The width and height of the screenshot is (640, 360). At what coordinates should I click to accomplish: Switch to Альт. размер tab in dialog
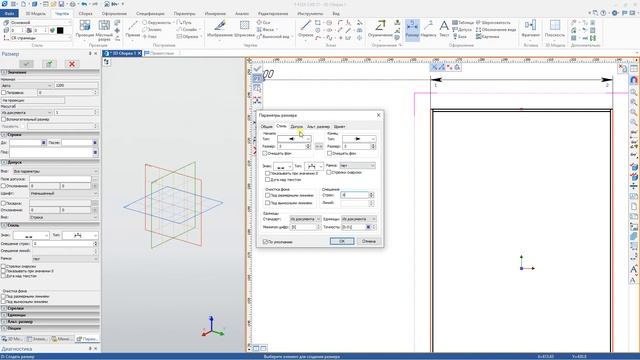click(x=318, y=127)
